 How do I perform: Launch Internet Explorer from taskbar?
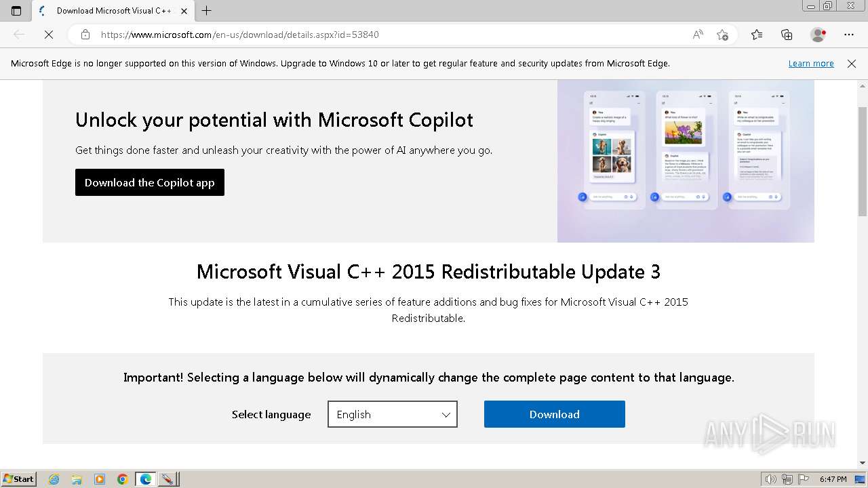pos(54,479)
